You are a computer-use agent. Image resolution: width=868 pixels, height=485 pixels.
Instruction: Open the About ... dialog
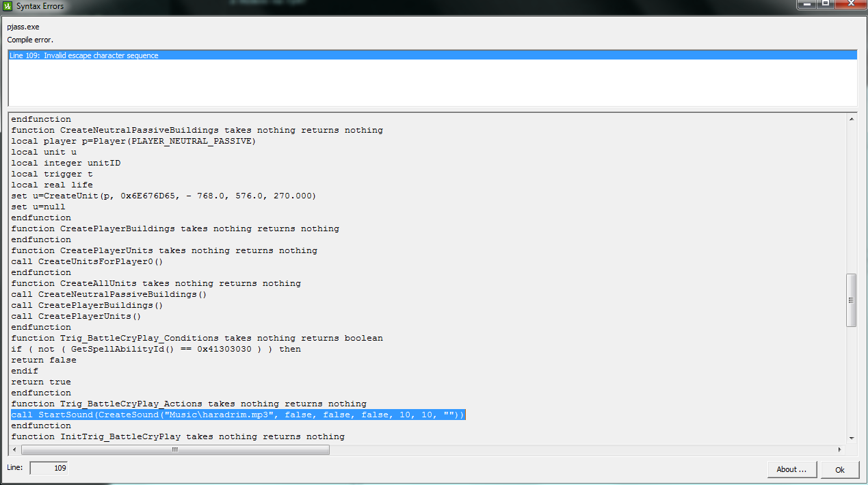(x=791, y=469)
